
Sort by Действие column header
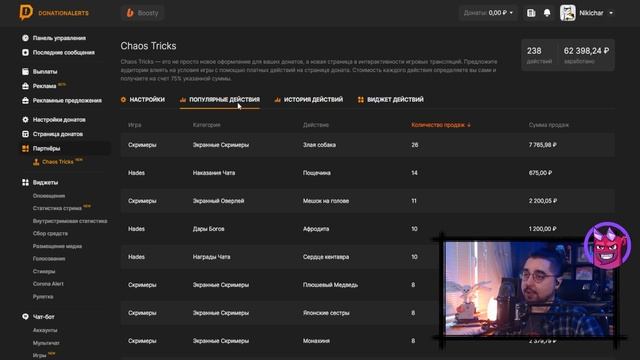pos(316,125)
